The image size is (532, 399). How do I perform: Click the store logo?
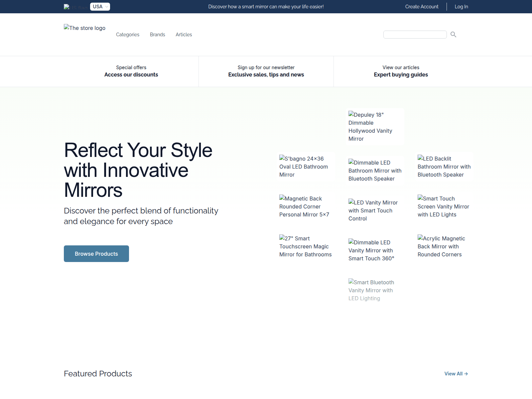(84, 28)
